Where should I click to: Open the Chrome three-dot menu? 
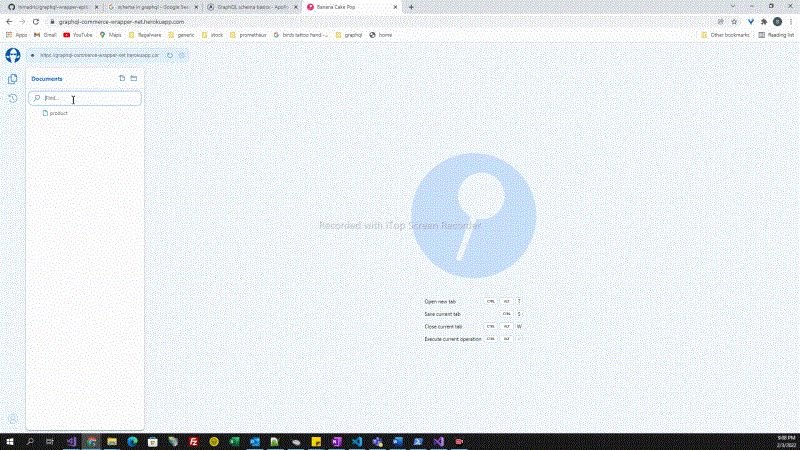[790, 21]
